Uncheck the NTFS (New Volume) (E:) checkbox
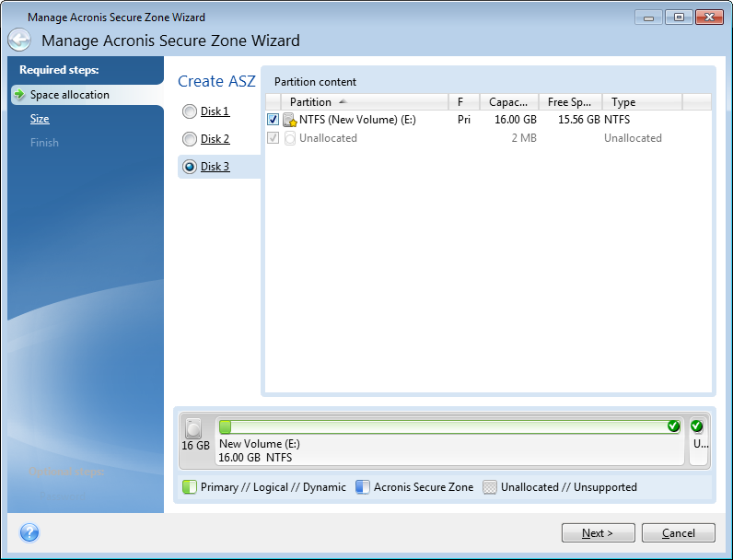This screenshot has width=733, height=560. tap(273, 120)
